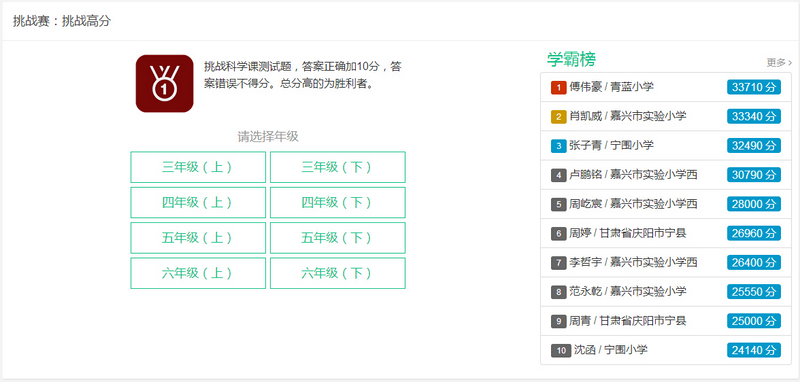800x382 pixels.
Task: Select grade 三年级（下）
Action: click(338, 167)
